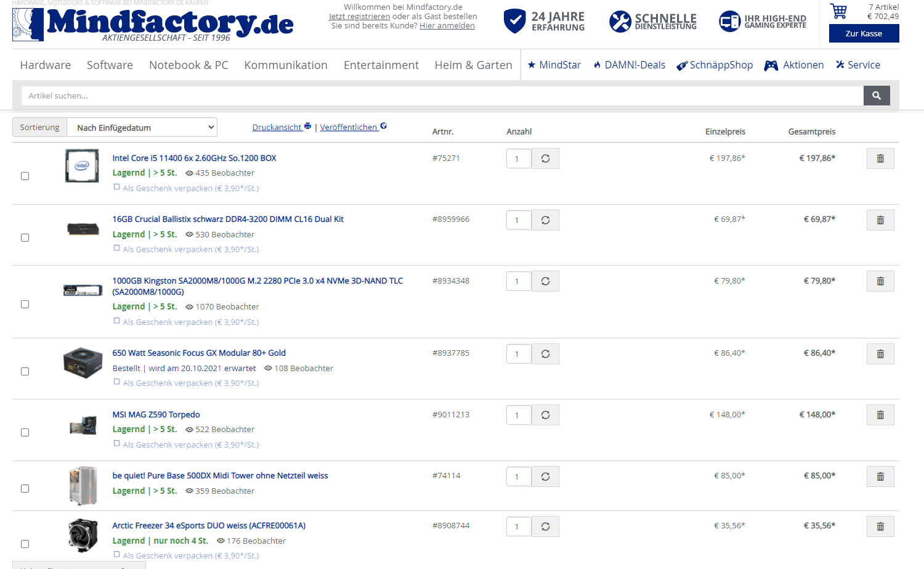Open 650 Watt Seasonic Focus GX link
Image resolution: width=924 pixels, height=569 pixels.
click(x=199, y=353)
